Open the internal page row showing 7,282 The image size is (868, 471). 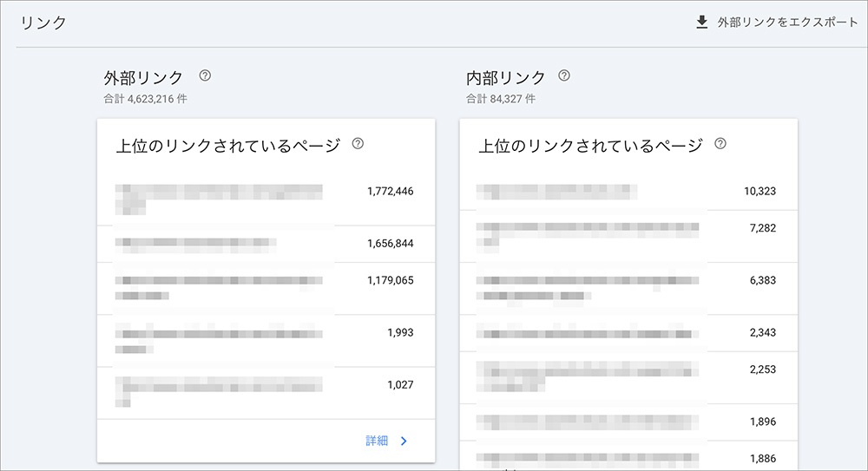tap(628, 235)
